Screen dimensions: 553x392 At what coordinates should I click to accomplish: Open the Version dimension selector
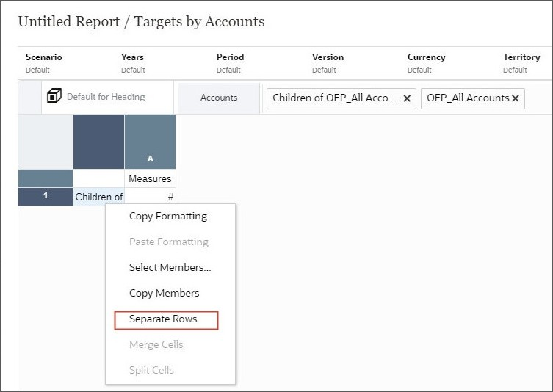pos(328,63)
